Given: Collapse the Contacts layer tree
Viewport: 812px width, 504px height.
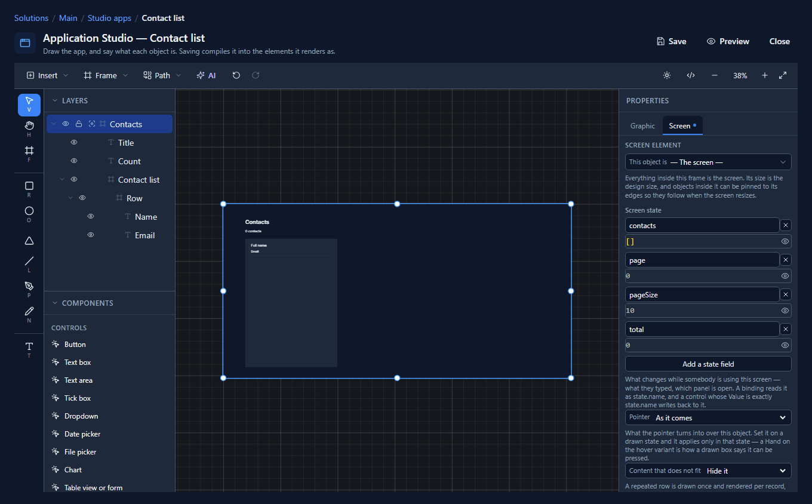Looking at the screenshot, I should [54, 124].
